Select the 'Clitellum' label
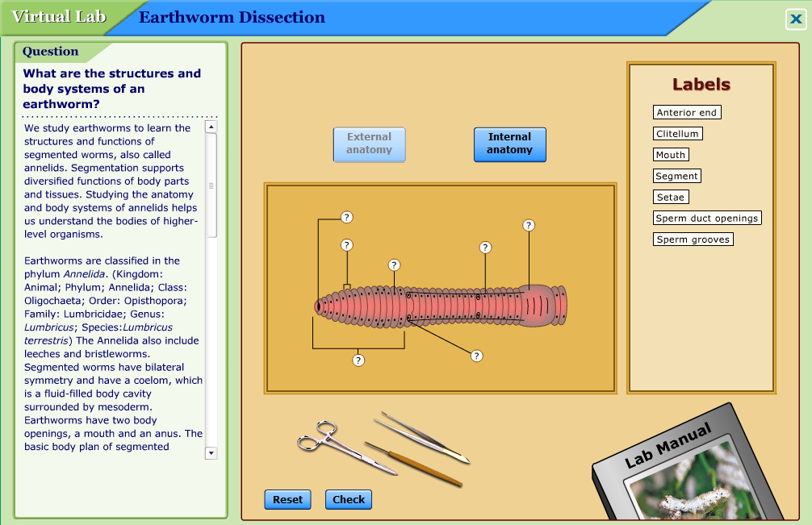The width and height of the screenshot is (812, 525). click(x=677, y=133)
